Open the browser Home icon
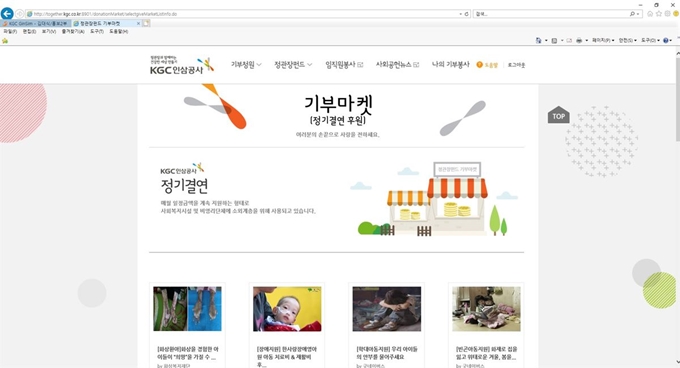 [x=650, y=14]
